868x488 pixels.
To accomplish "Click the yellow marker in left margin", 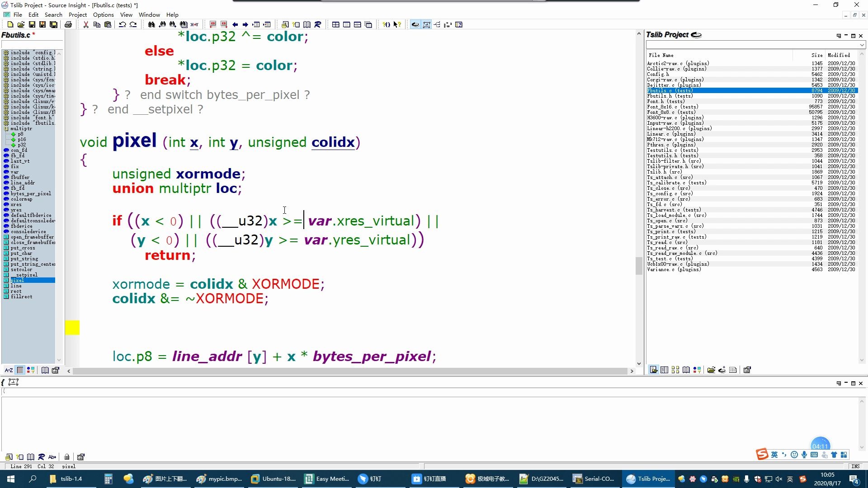I will [72, 328].
